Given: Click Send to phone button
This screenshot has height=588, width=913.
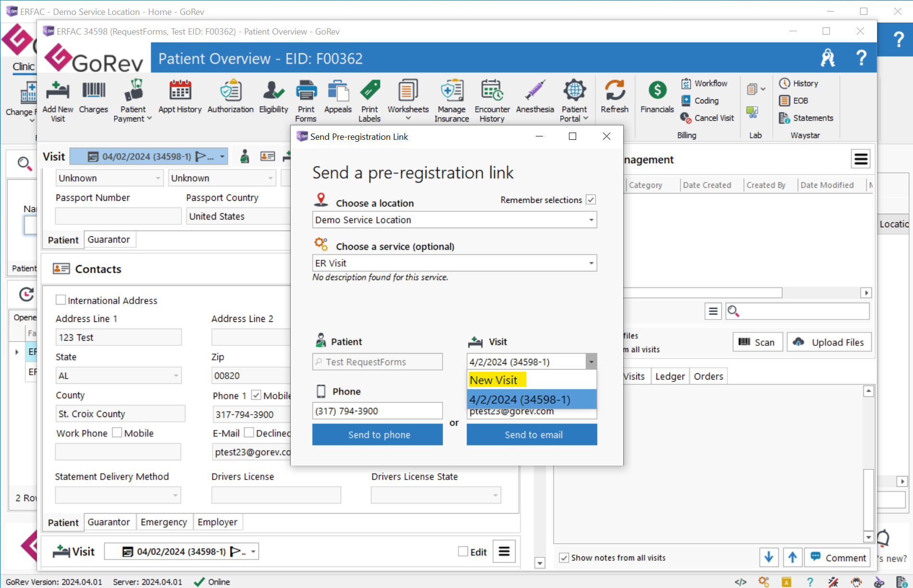Looking at the screenshot, I should click(x=378, y=435).
